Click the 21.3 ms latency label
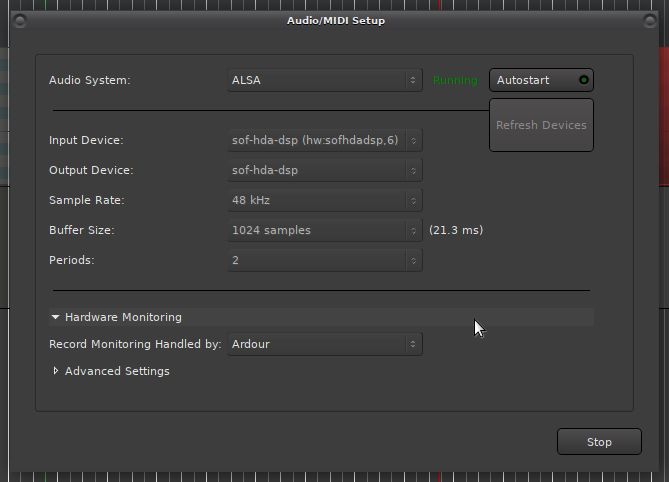The width and height of the screenshot is (669, 482). click(456, 230)
